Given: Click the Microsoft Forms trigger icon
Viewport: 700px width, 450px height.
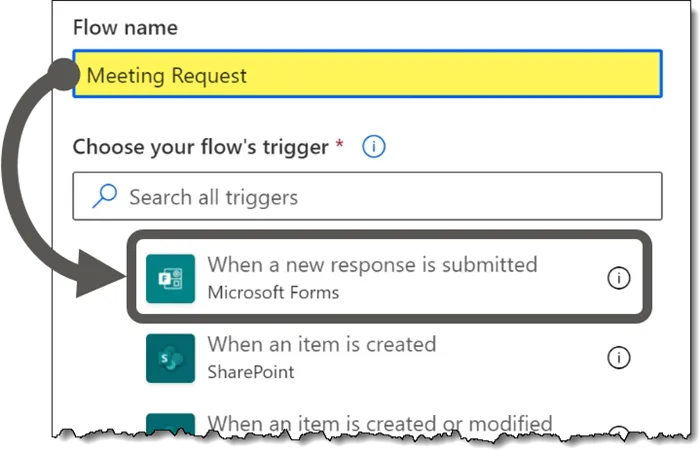Looking at the screenshot, I should point(169,278).
